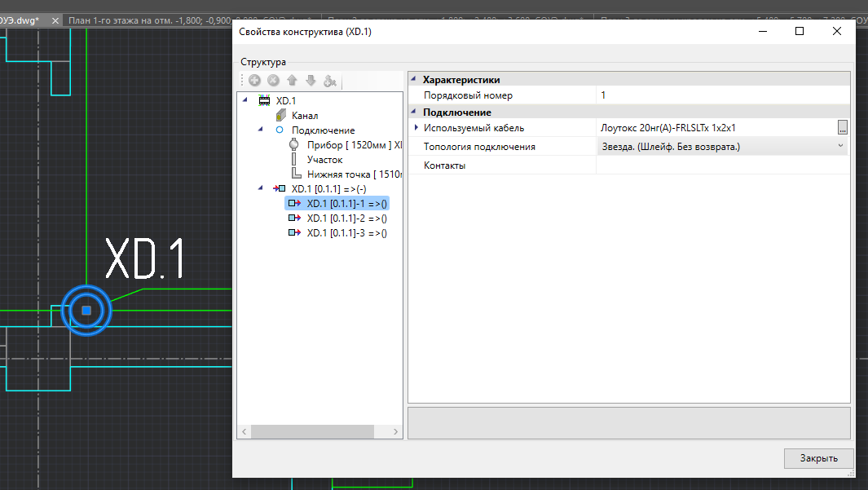Image resolution: width=868 pixels, height=490 pixels.
Task: Collapse the XD.1 [0.1.1] =>(-) node
Action: (261, 188)
